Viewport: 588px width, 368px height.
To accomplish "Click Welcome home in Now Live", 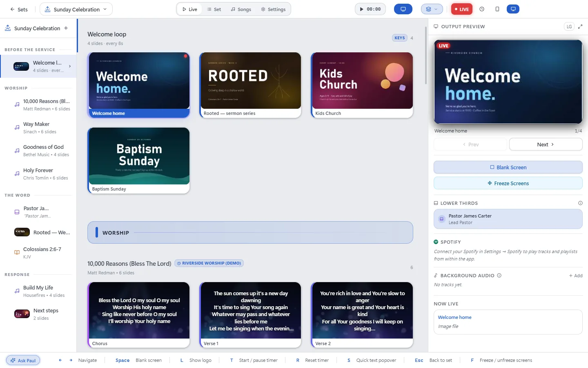I will point(454,317).
